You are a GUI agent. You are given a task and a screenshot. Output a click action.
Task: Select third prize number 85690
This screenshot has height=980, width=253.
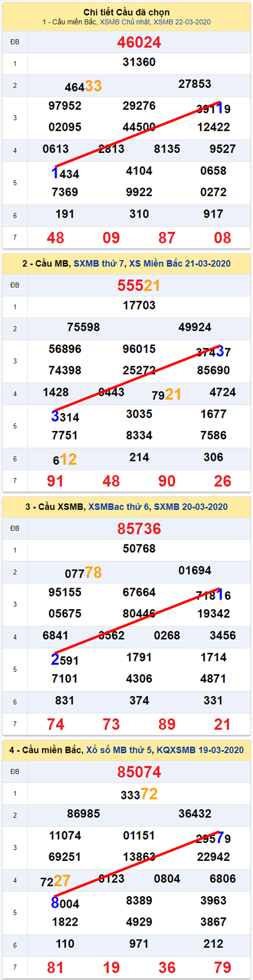point(213,370)
